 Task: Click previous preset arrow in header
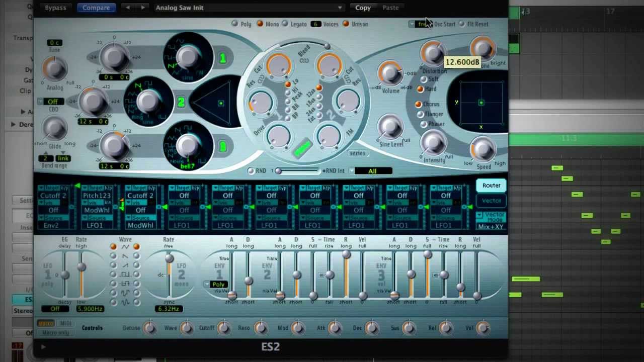[x=128, y=8]
